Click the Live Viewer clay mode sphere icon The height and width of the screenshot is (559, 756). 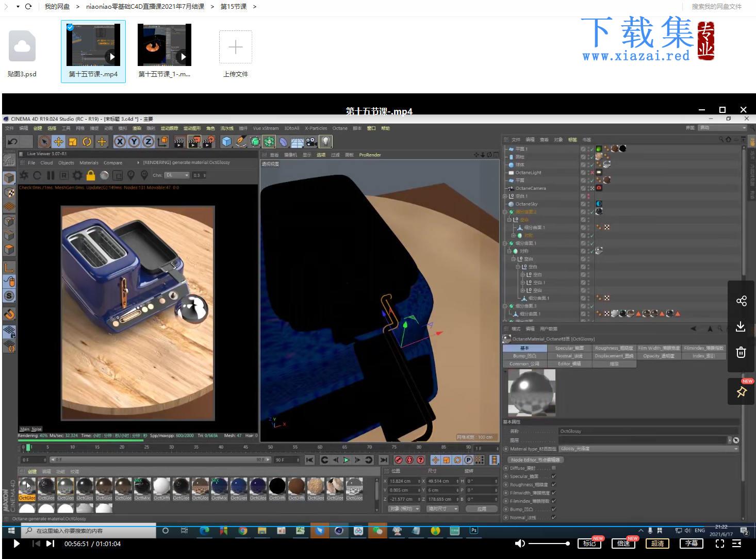pyautogui.click(x=104, y=175)
